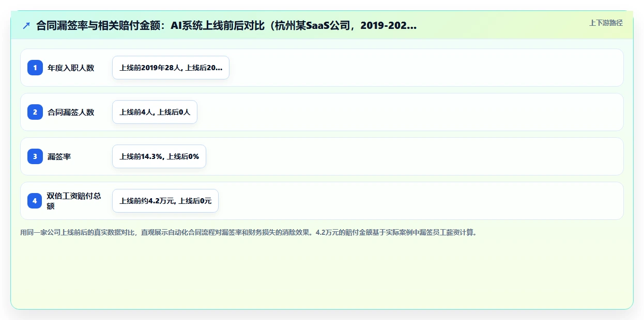Click the number 4 badge for 双倍工资赔付总额
Screen dimensions: 644x320
pos(35,201)
